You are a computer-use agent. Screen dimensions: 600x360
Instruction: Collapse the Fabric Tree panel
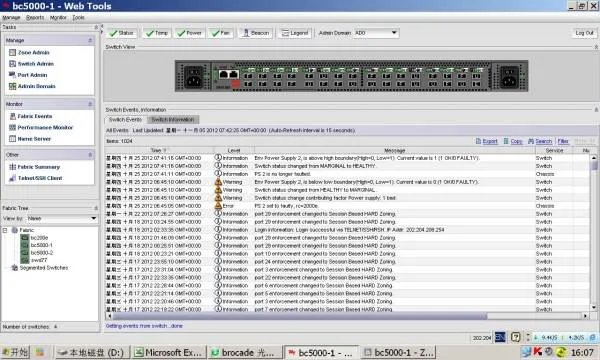(x=96, y=208)
